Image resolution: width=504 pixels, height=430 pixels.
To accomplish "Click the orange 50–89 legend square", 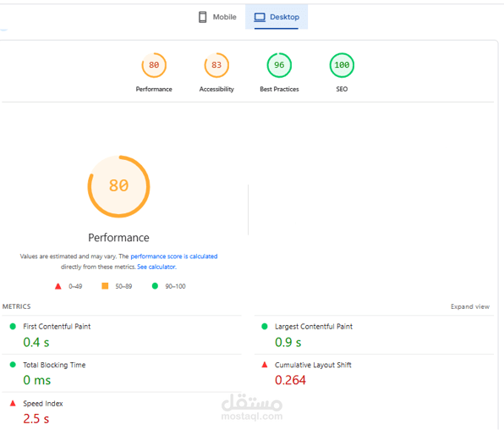I will tap(105, 286).
